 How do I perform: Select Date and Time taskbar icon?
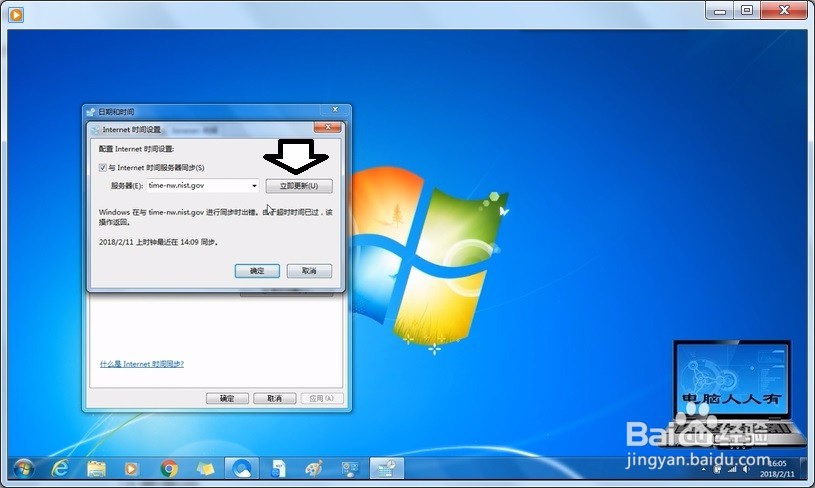click(x=386, y=469)
